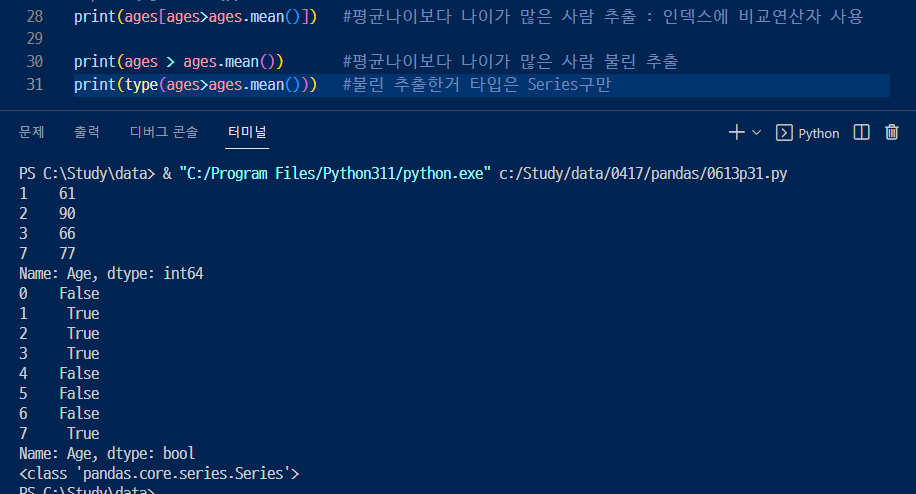Click code print(ages > ages.mean())
This screenshot has height=494, width=916.
click(x=179, y=61)
